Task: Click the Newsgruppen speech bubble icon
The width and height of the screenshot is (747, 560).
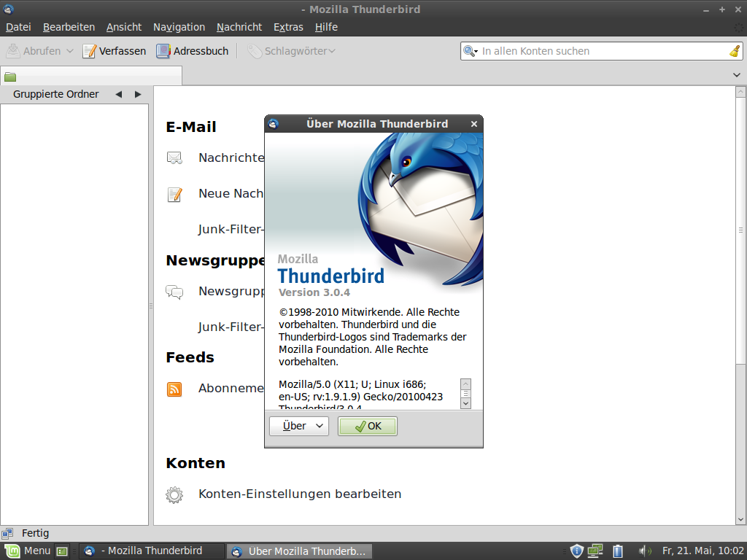Action: (x=174, y=290)
